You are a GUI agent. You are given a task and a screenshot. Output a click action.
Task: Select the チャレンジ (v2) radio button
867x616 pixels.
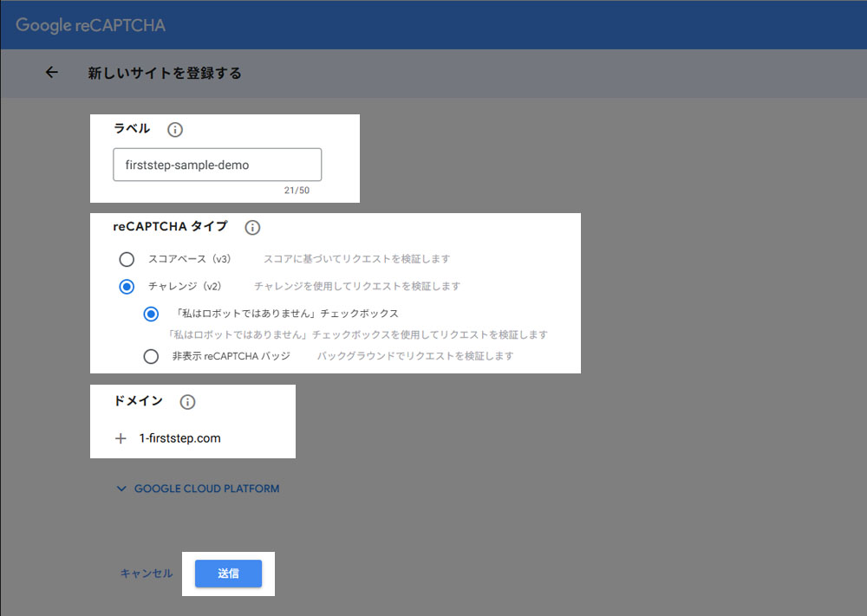tap(127, 286)
